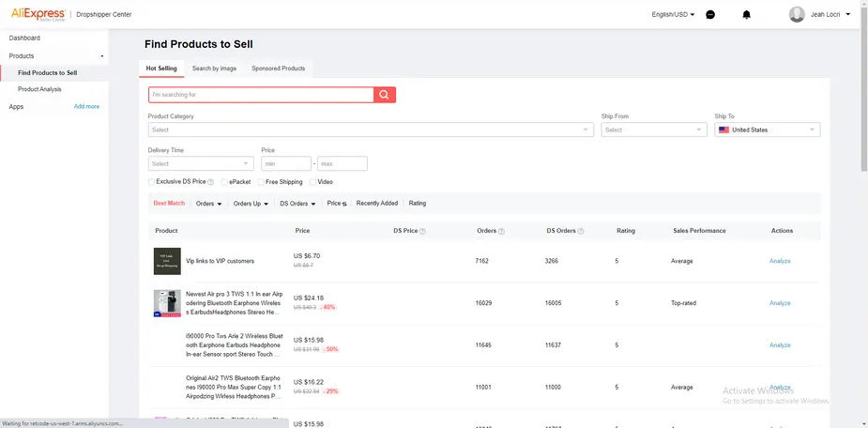Open Vip links product thumbnail
868x428 pixels.
click(x=167, y=261)
